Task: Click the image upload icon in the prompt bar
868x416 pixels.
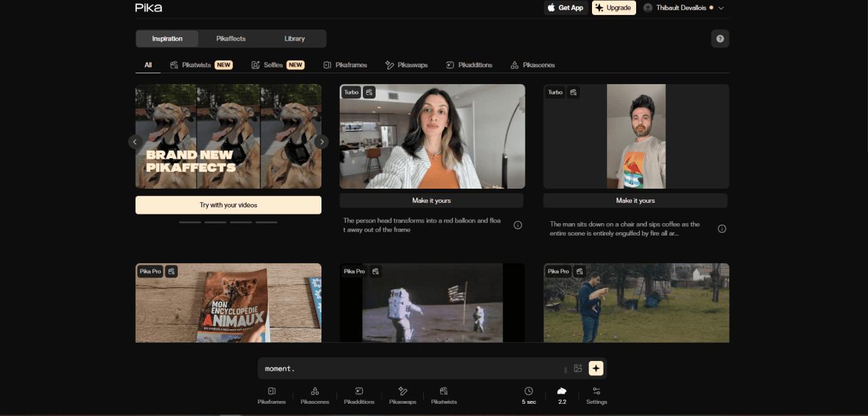Action: pos(577,367)
